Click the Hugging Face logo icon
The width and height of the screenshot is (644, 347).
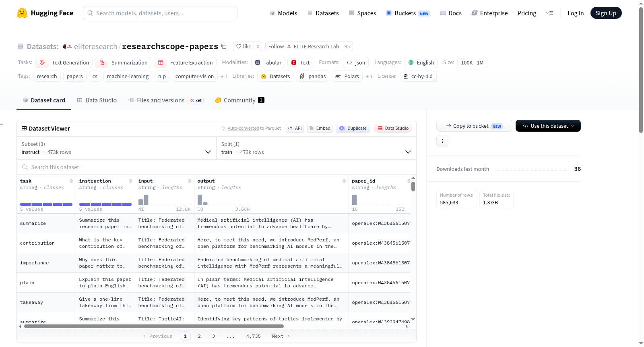(22, 13)
